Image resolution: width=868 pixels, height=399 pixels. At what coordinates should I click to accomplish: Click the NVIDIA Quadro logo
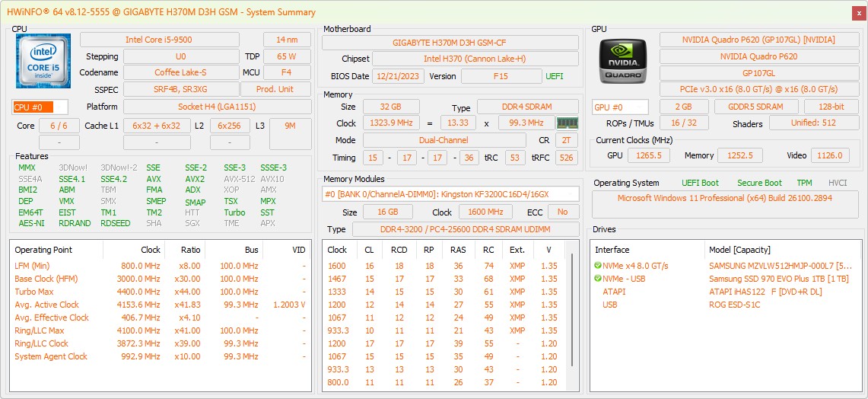click(623, 61)
